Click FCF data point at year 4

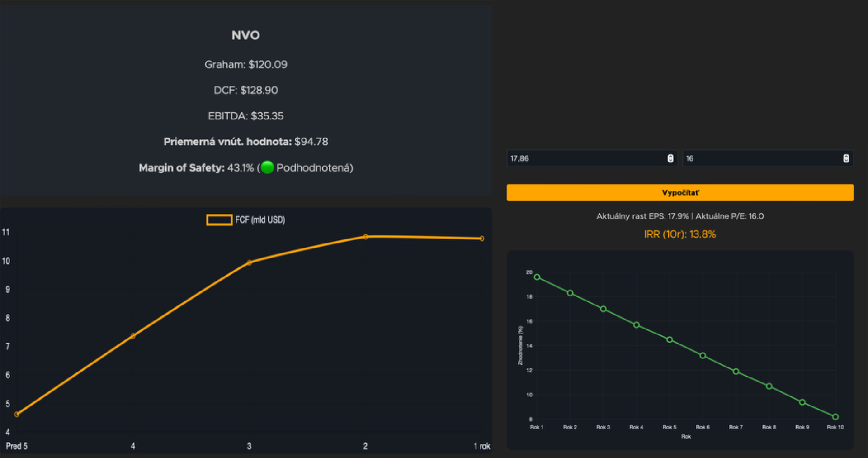(133, 336)
